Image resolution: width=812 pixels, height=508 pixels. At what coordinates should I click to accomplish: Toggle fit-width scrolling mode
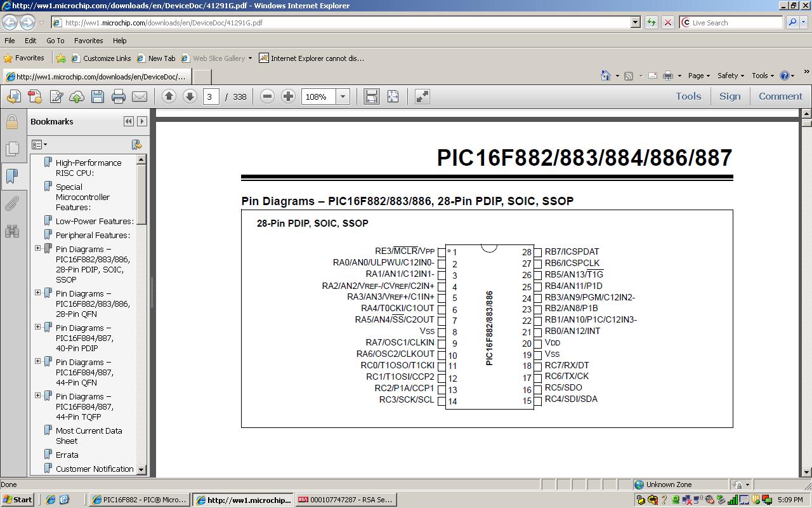[x=372, y=97]
